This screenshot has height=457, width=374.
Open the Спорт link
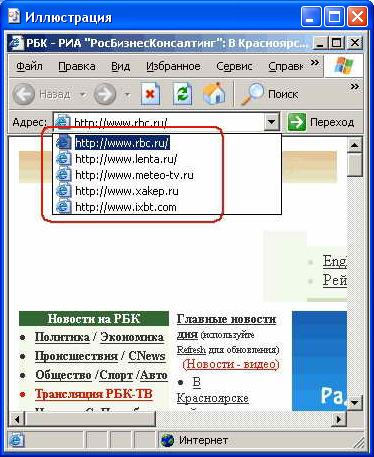coord(116,375)
